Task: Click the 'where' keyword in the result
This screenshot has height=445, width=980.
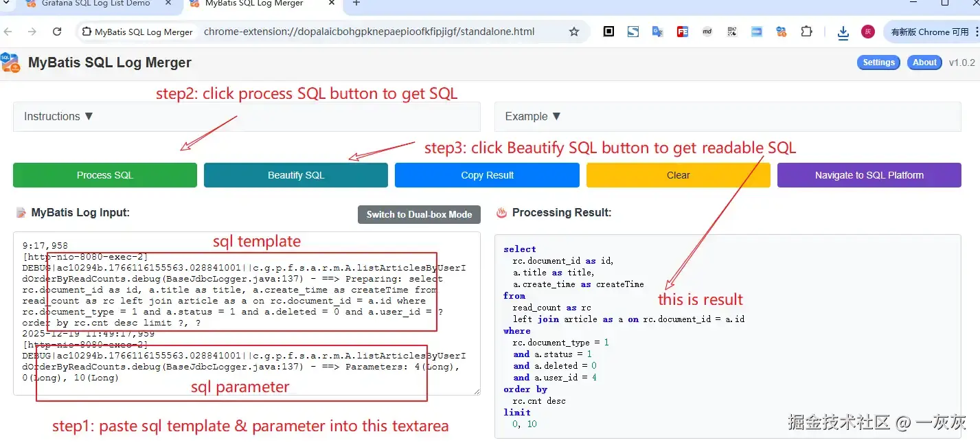Action: pyautogui.click(x=517, y=331)
